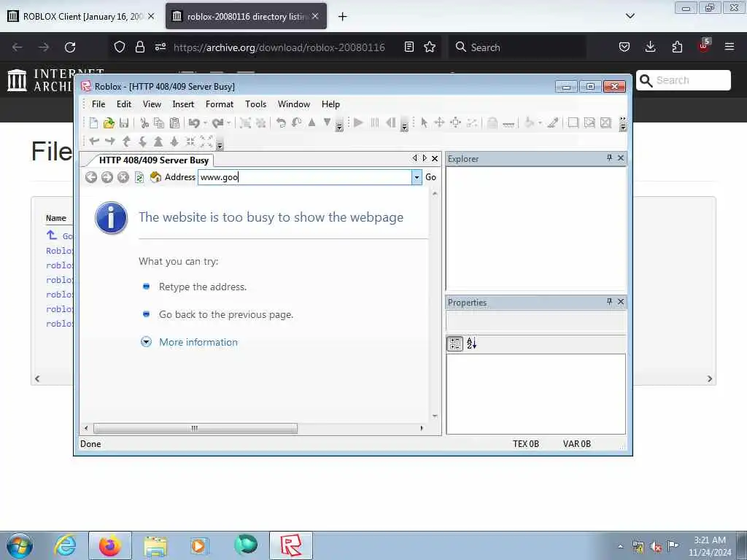Open the View menu in Roblox
Image resolution: width=747 pixels, height=560 pixels.
pyautogui.click(x=152, y=104)
